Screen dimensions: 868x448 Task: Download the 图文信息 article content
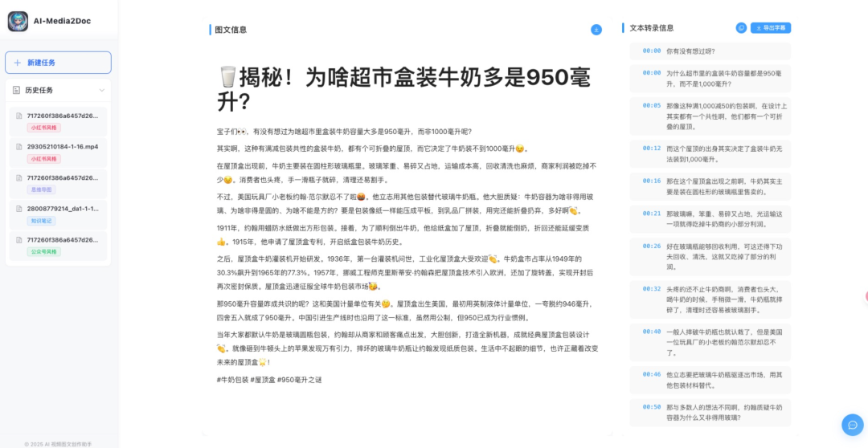(596, 30)
